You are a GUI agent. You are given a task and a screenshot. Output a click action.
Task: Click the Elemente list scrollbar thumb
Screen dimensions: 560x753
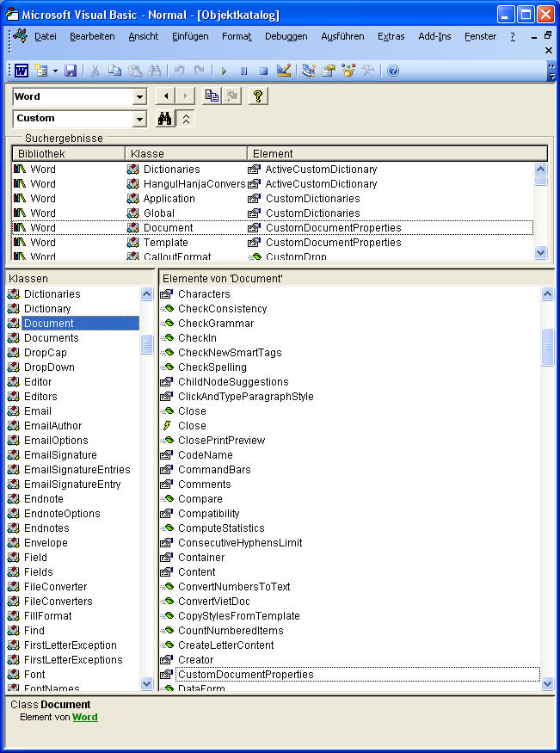[547, 347]
